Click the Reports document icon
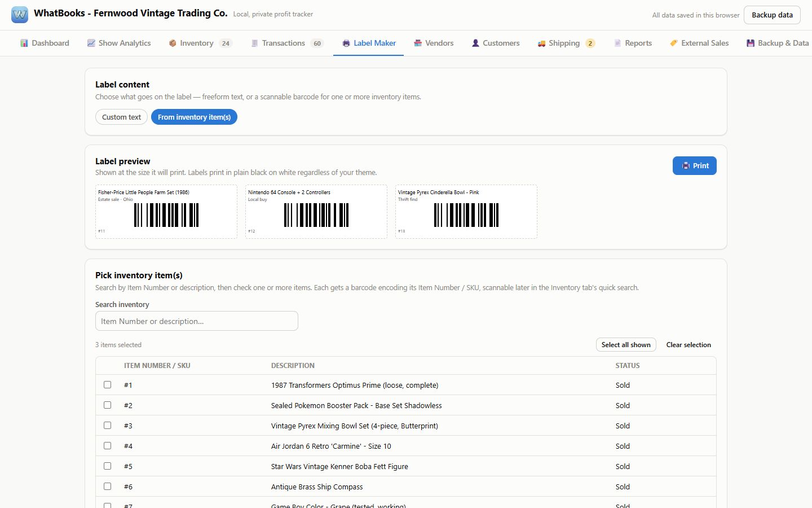The height and width of the screenshot is (508, 812). click(x=617, y=43)
